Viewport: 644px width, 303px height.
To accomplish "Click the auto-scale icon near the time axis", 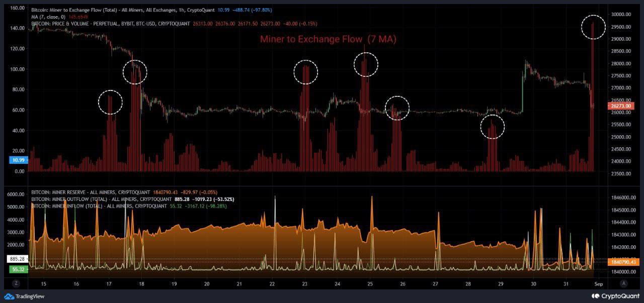I will (x=624, y=283).
